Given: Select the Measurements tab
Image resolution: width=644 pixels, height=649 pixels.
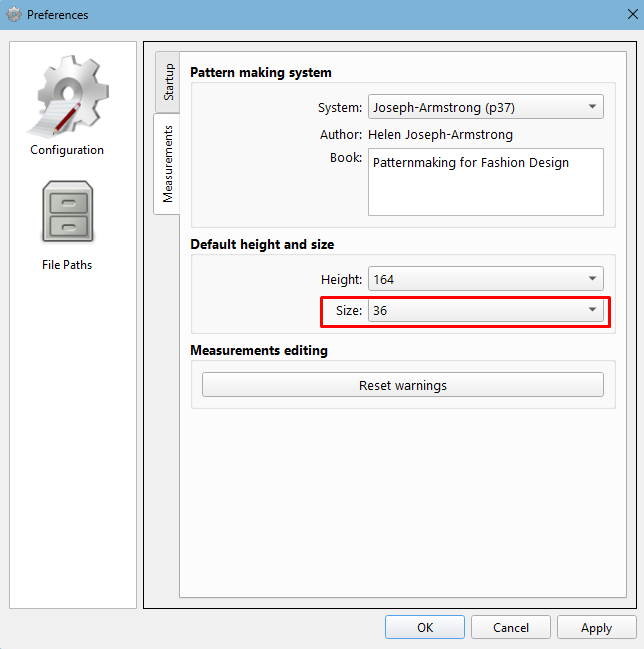Looking at the screenshot, I should 167,164.
